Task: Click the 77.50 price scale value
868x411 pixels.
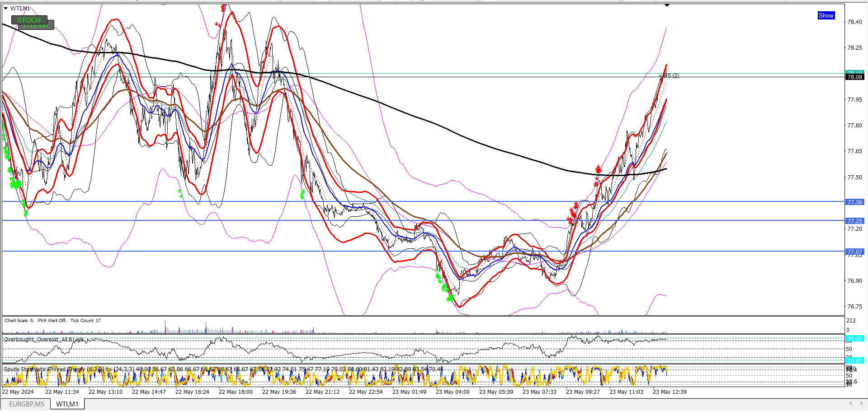Action: (x=854, y=177)
